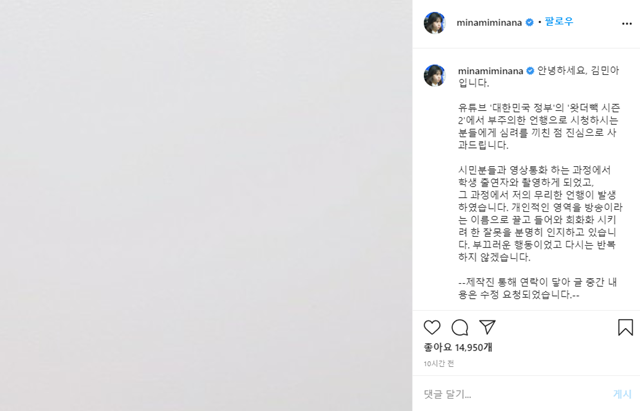
Task: Follow minamiminana via the 팔로우 link
Action: click(559, 22)
